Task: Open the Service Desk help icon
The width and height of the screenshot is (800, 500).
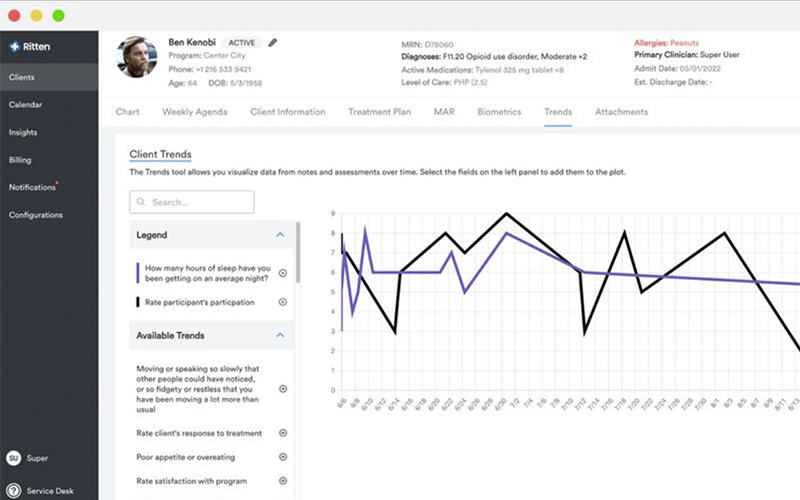Action: point(14,491)
